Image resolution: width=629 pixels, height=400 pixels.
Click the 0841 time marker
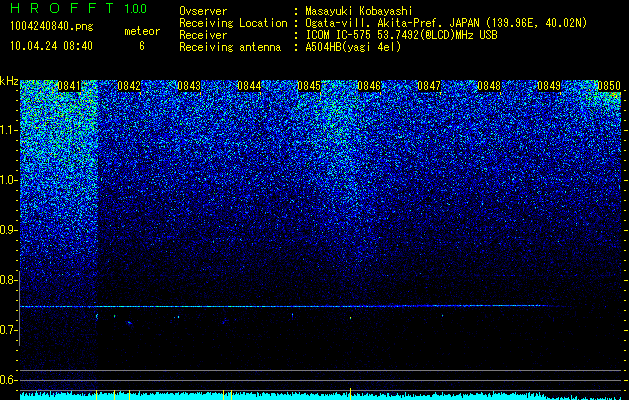69,86
